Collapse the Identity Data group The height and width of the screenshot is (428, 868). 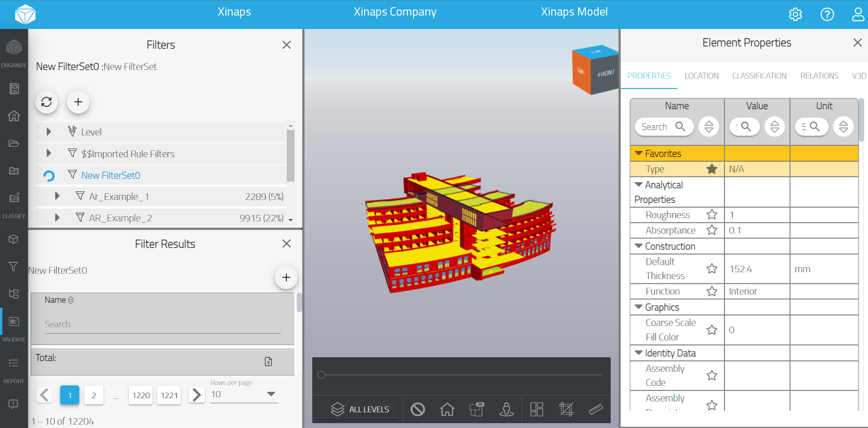(x=638, y=353)
